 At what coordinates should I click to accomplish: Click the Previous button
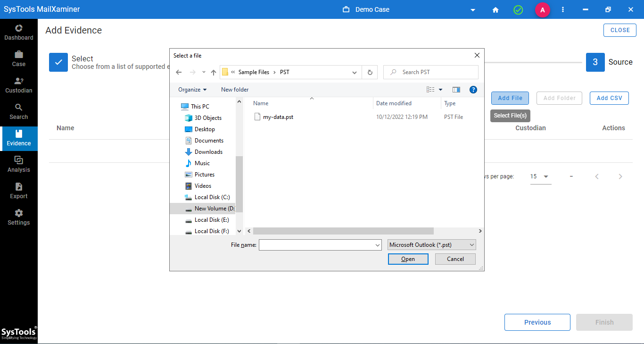(537, 322)
